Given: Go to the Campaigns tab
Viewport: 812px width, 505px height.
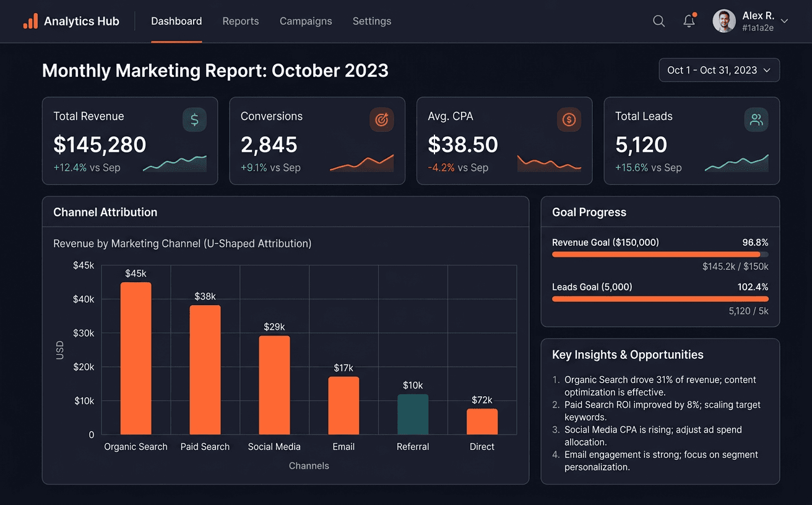Looking at the screenshot, I should (x=306, y=21).
